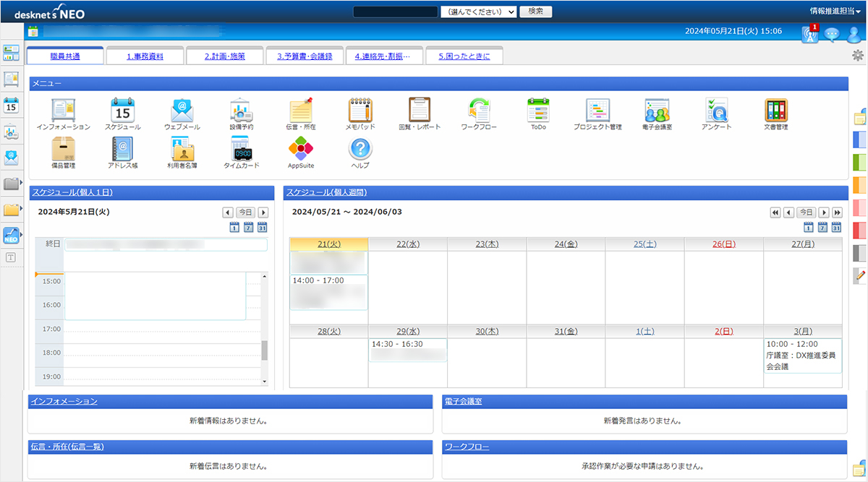Open the ウェブメール (Webmail) icon
The image size is (868, 482).
click(x=182, y=108)
